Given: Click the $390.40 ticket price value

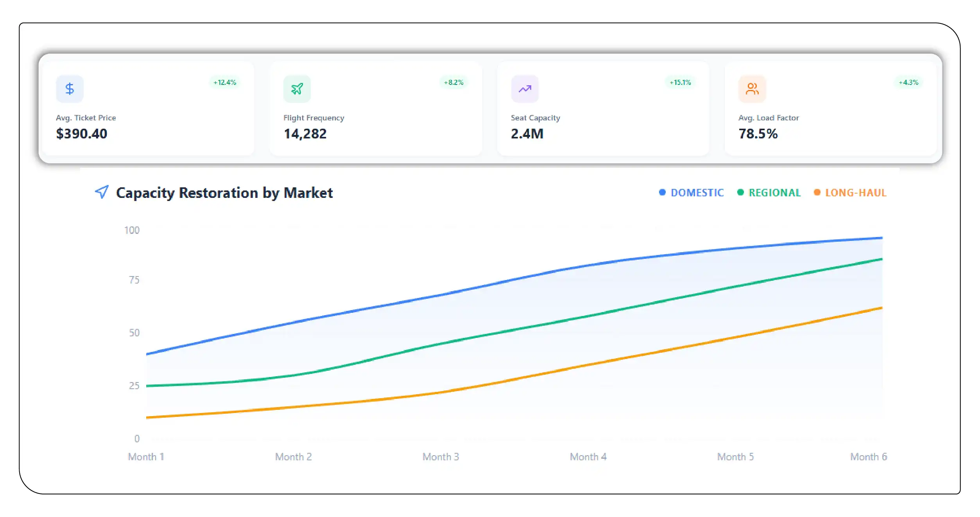Looking at the screenshot, I should click(82, 134).
